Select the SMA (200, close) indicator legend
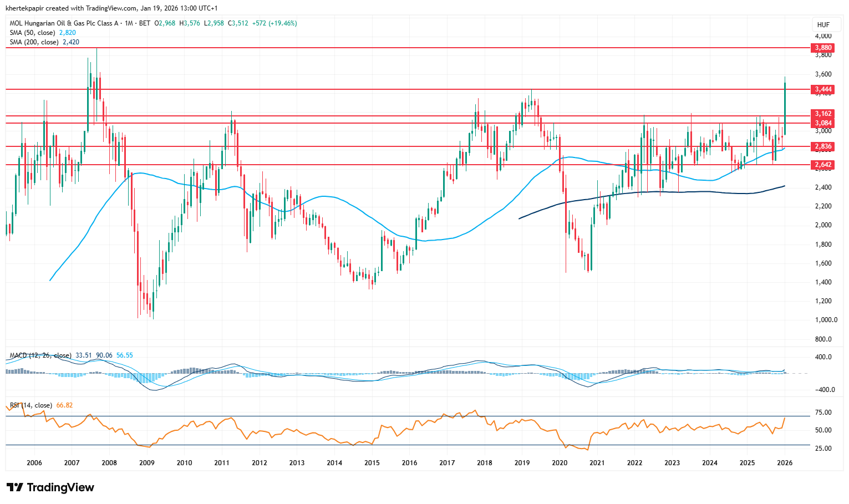 point(34,42)
